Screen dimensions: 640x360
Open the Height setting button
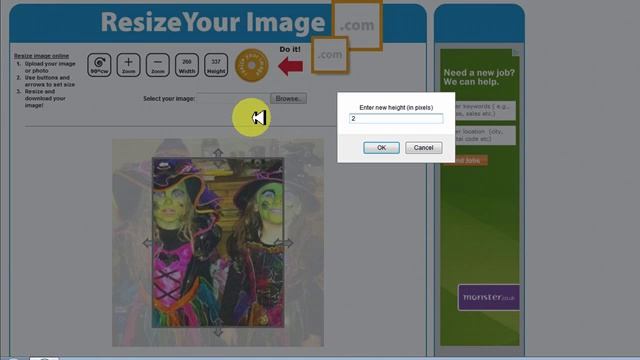click(216, 65)
